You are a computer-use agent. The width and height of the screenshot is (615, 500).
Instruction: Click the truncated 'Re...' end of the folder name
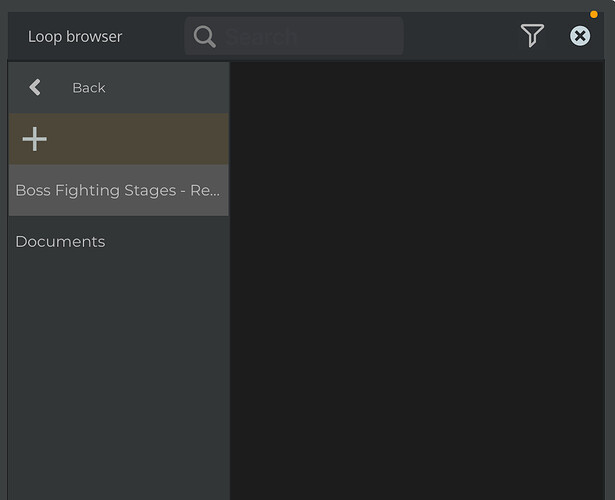(x=205, y=190)
